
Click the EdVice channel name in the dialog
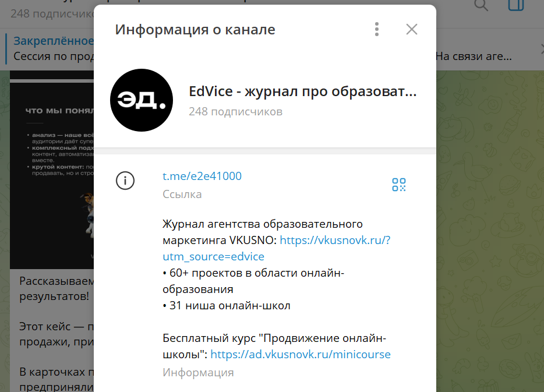[x=302, y=91]
